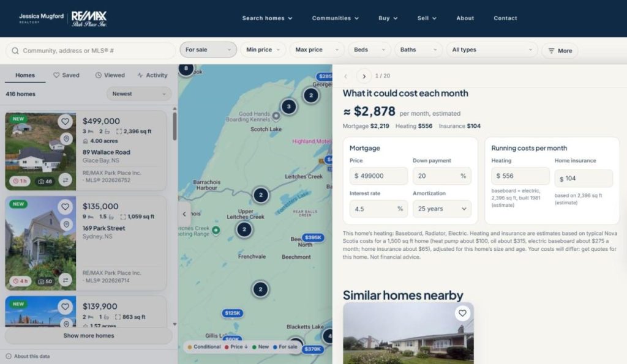This screenshot has width=627, height=364.
Task: Click the $139,900 listing price
Action: (100, 306)
